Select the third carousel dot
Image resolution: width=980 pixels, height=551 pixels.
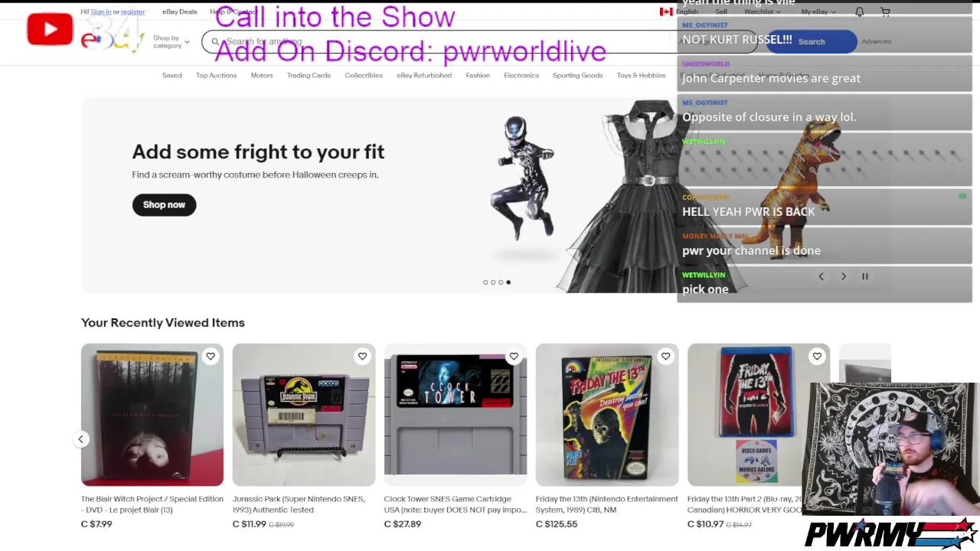coord(500,282)
